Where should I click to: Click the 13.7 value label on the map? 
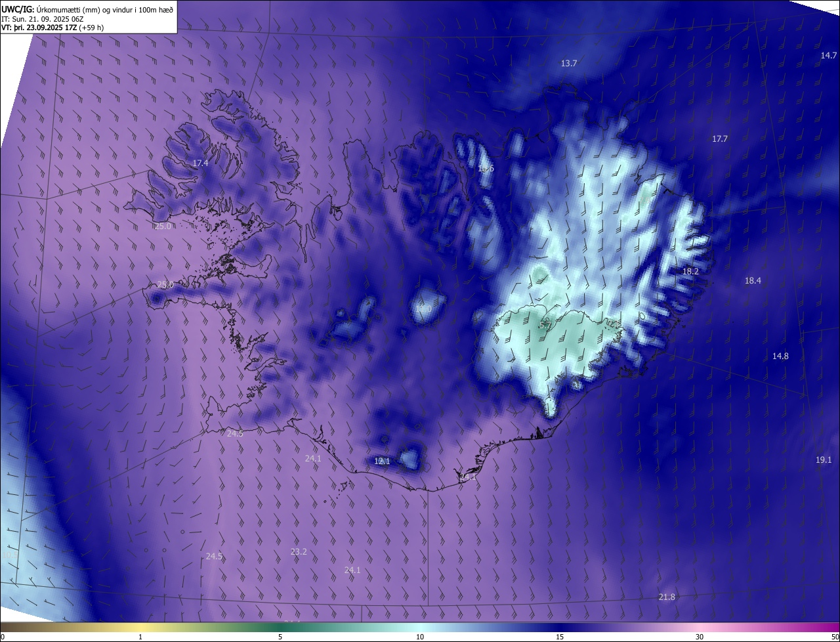coord(569,64)
